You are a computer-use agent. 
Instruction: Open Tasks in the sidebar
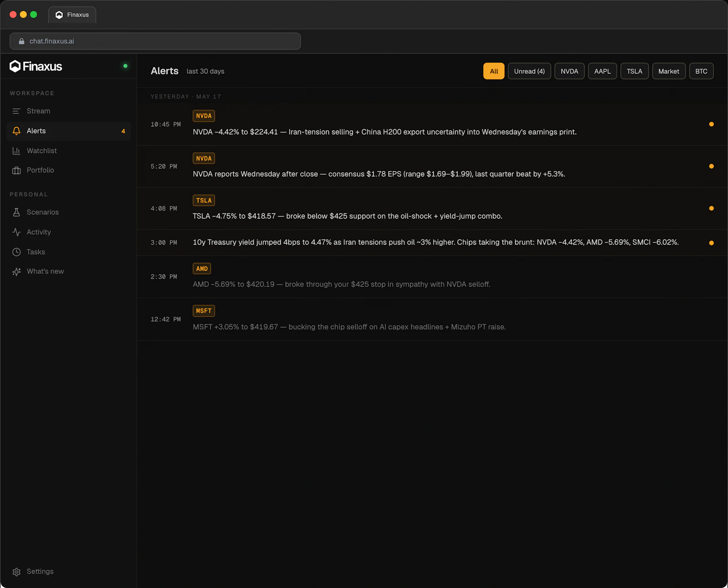point(69,252)
